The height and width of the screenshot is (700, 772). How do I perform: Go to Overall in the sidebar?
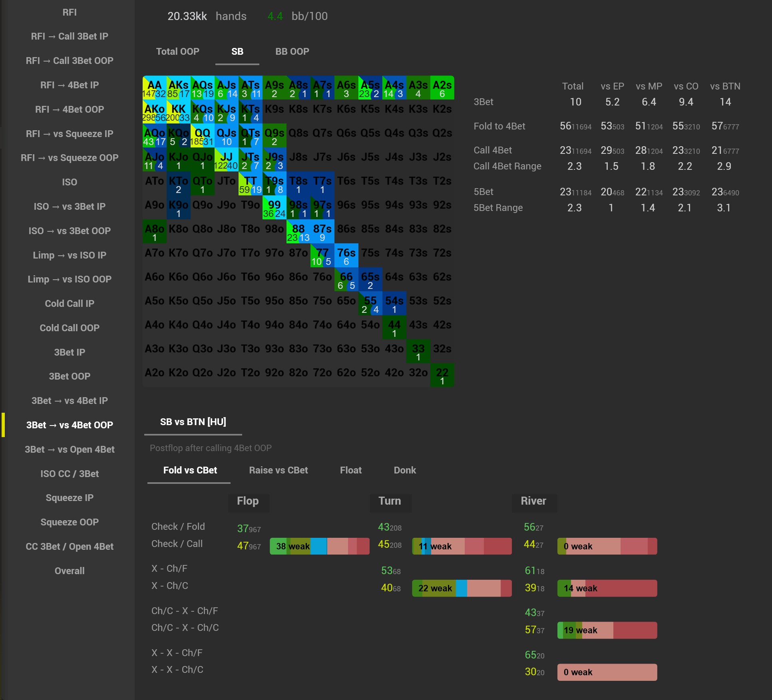coord(70,571)
